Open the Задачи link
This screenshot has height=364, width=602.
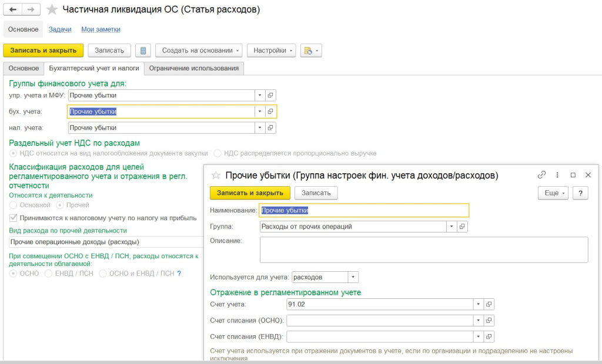pos(60,29)
